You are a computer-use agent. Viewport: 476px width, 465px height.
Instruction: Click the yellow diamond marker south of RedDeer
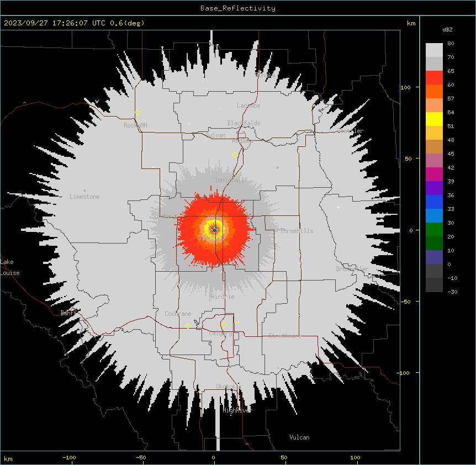(x=235, y=155)
